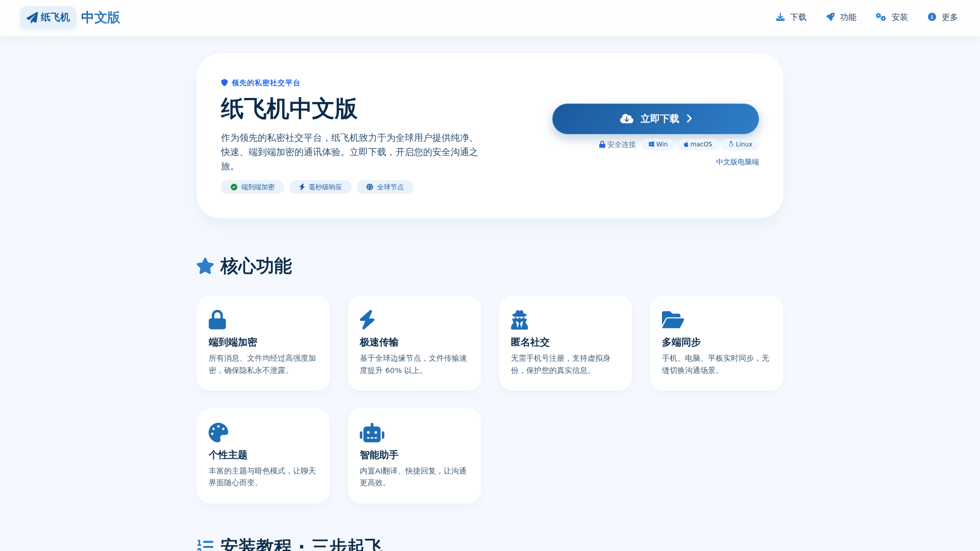Image resolution: width=980 pixels, height=551 pixels.
Task: Select the 极速传输 card title
Action: point(379,342)
